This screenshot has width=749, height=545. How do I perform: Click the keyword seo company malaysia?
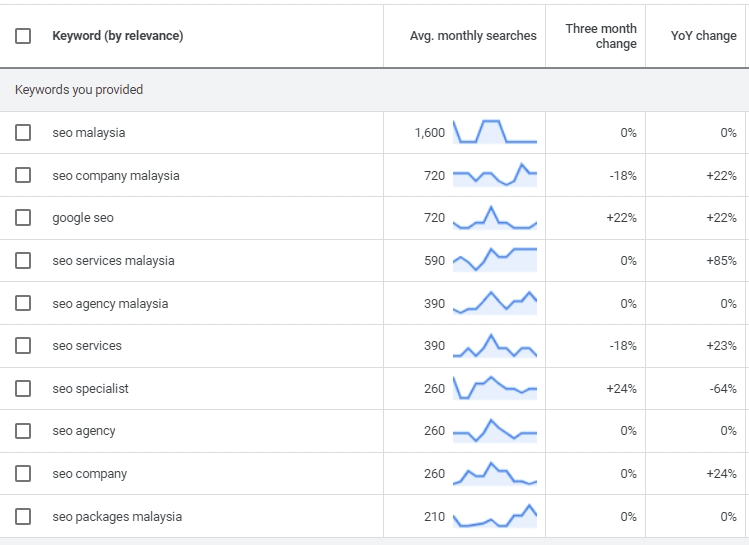click(116, 176)
